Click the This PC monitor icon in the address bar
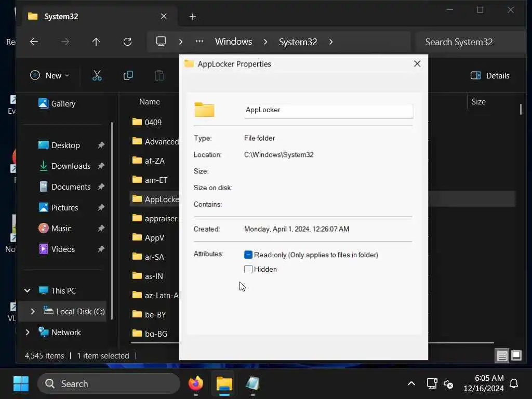Image resolution: width=532 pixels, height=399 pixels. [x=161, y=42]
